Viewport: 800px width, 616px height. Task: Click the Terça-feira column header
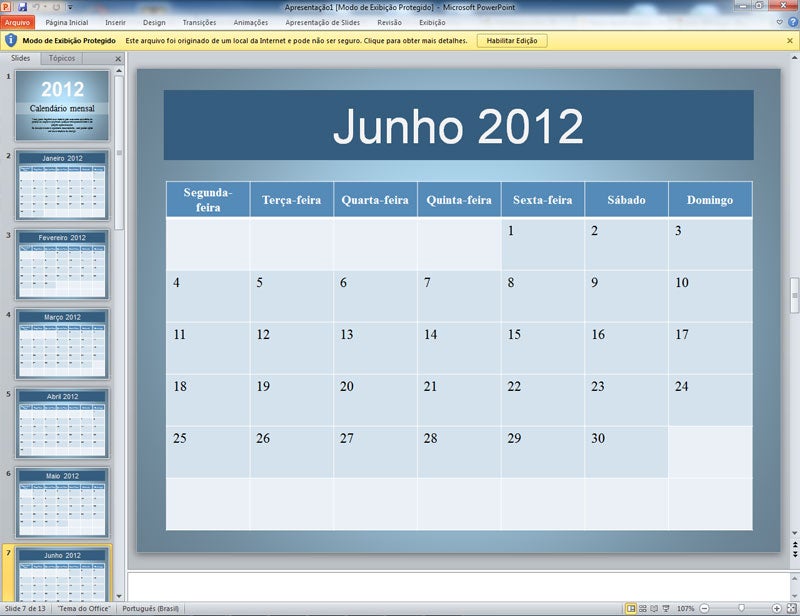[x=291, y=200]
